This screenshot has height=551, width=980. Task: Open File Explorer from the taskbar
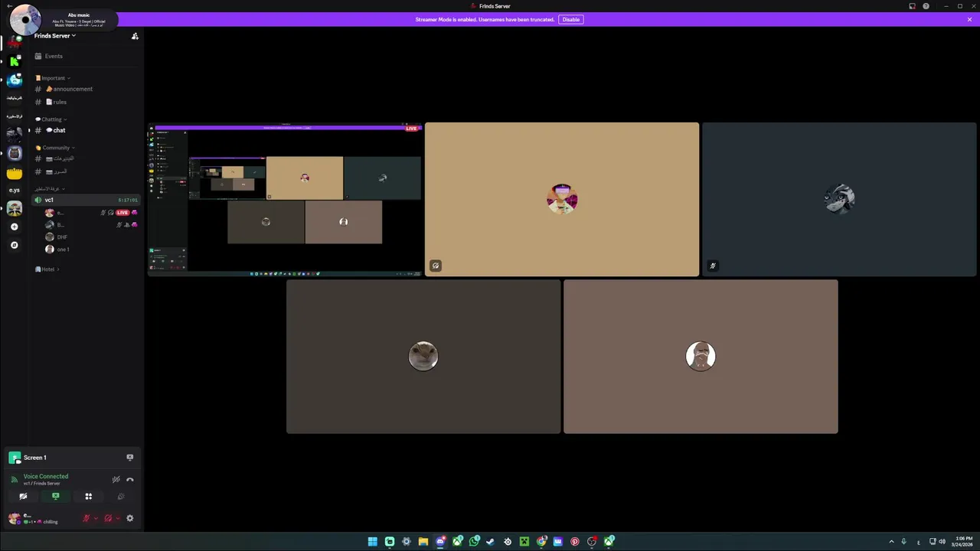click(x=423, y=542)
